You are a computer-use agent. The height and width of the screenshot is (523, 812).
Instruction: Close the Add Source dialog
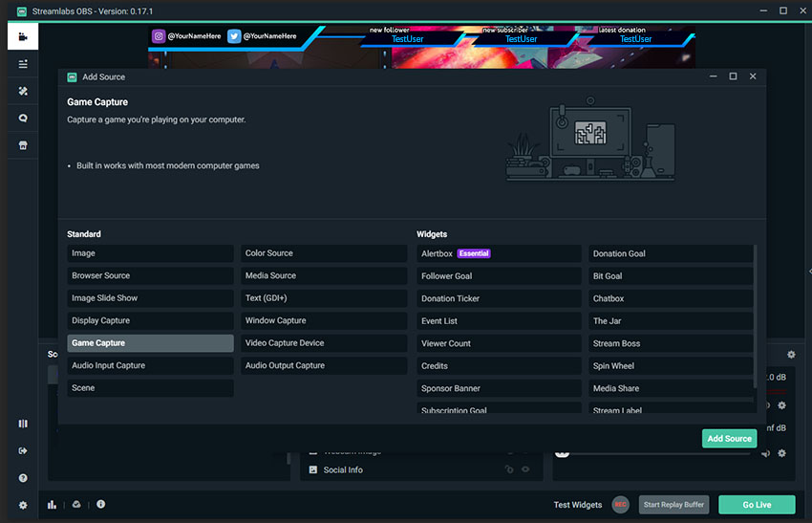click(753, 76)
